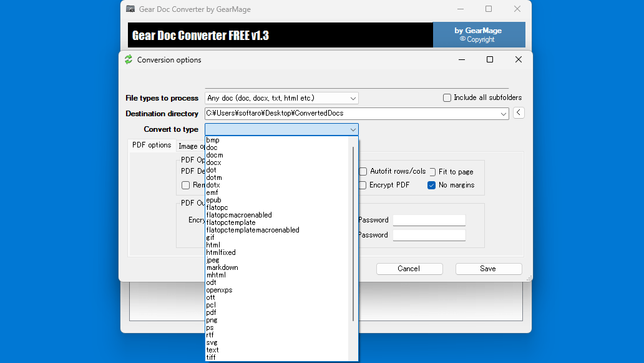Pick epub from the format list
Image resolution: width=644 pixels, height=363 pixels.
pyautogui.click(x=213, y=200)
